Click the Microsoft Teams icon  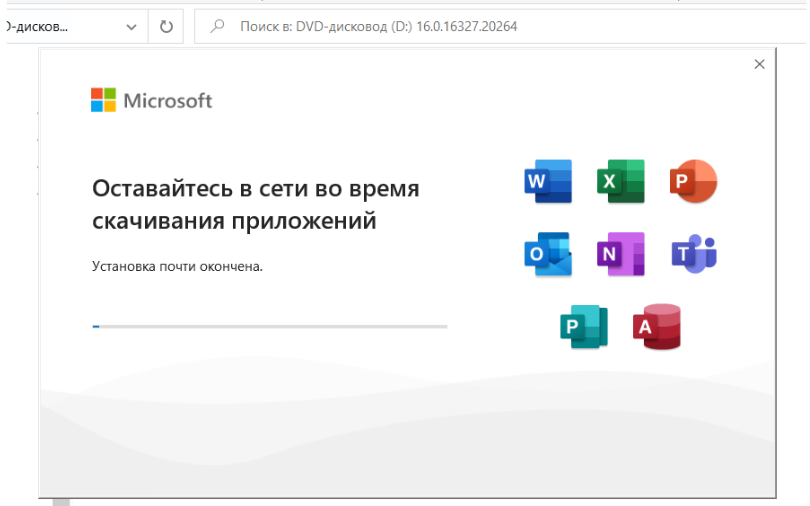(x=693, y=254)
